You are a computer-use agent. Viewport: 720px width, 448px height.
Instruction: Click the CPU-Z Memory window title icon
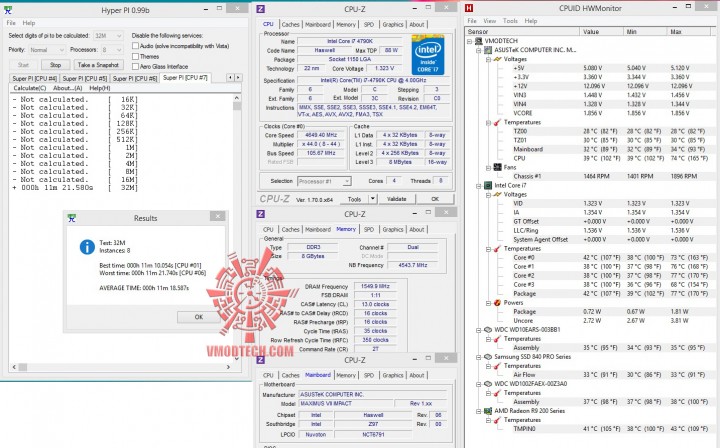(260, 214)
